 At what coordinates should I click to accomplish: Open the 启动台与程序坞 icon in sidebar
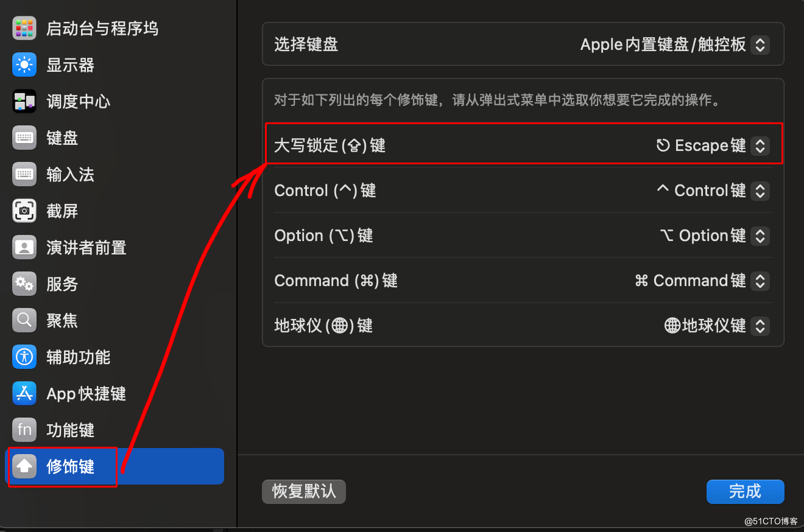tap(24, 29)
